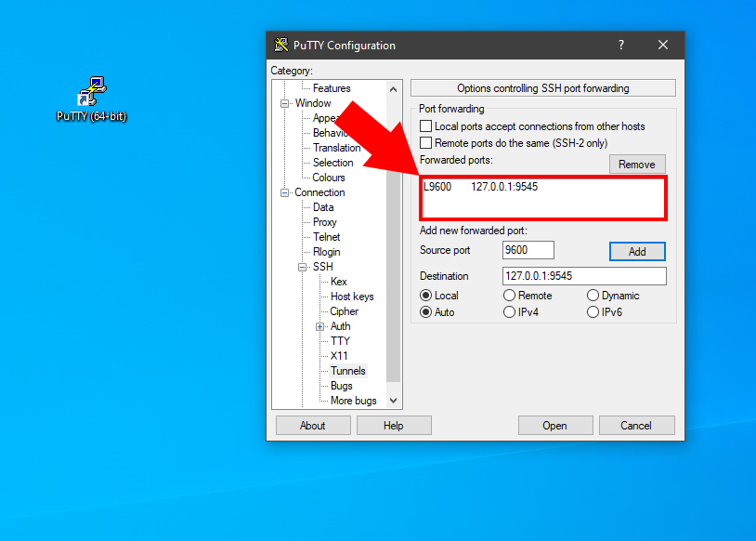Expand the Auth category tree node
756x541 pixels.
(320, 326)
